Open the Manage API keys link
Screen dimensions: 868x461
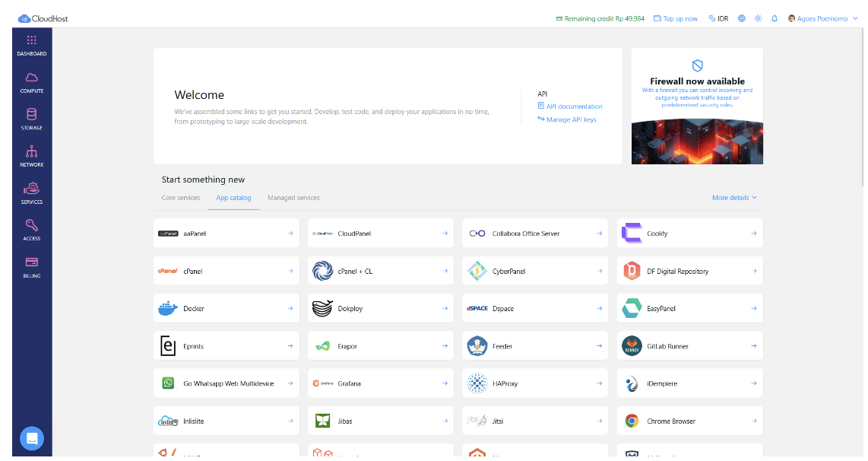pos(567,119)
